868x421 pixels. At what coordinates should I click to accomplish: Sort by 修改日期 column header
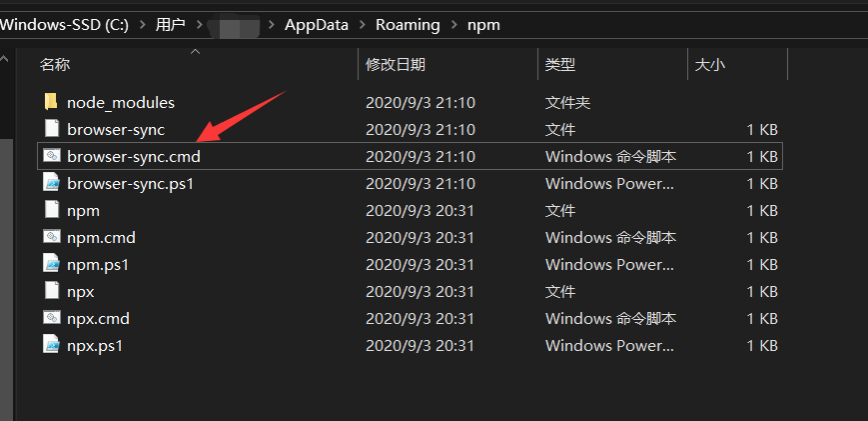click(x=396, y=65)
